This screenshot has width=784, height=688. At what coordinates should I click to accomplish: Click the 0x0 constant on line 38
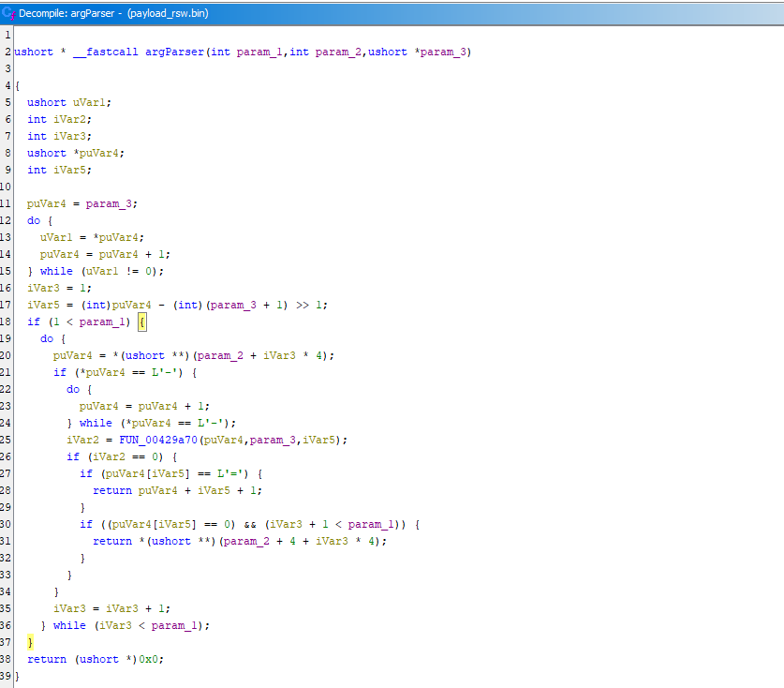click(x=149, y=660)
